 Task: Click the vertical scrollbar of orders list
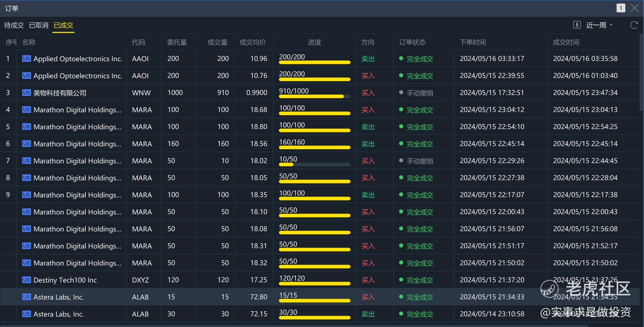642,73
